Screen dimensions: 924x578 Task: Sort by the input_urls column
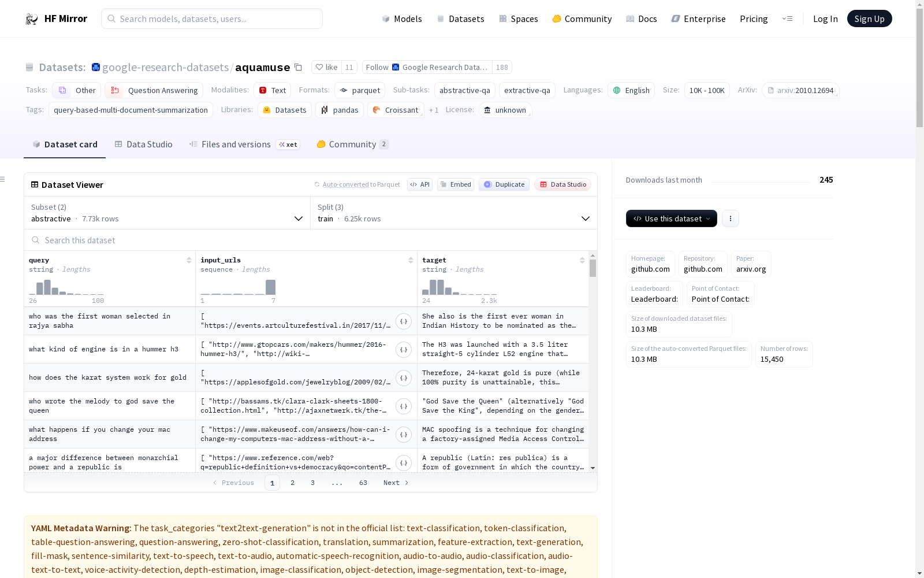[411, 260]
